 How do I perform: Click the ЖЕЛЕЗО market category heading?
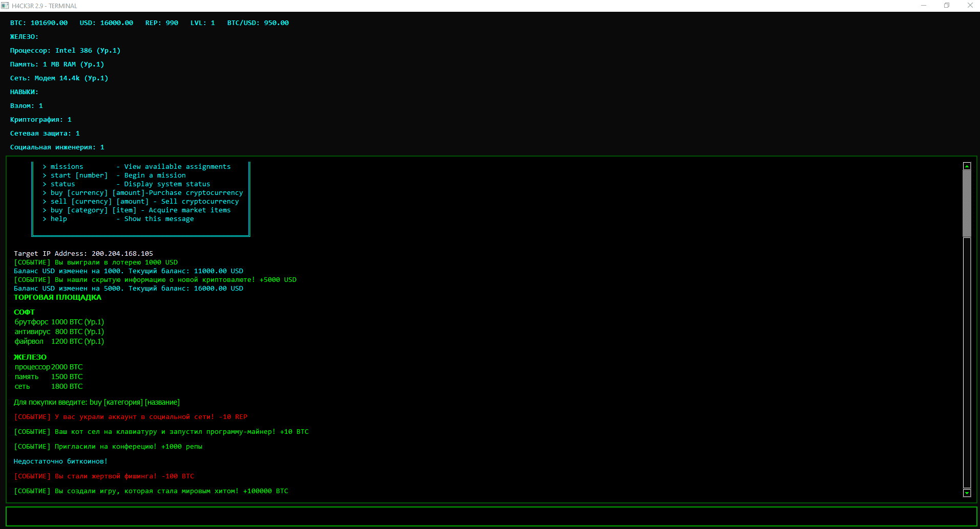30,357
